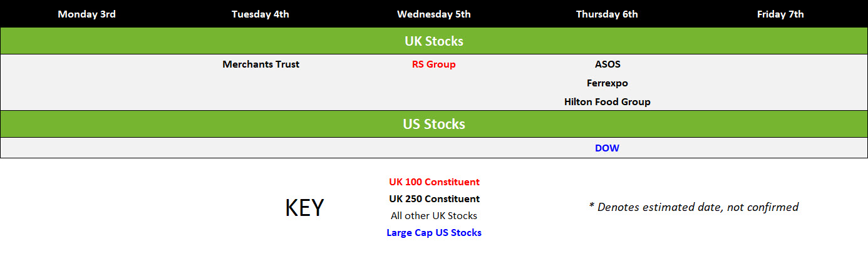Open the Merchants Trust entry
Image resolution: width=868 pixels, height=256 pixels.
pos(261,64)
